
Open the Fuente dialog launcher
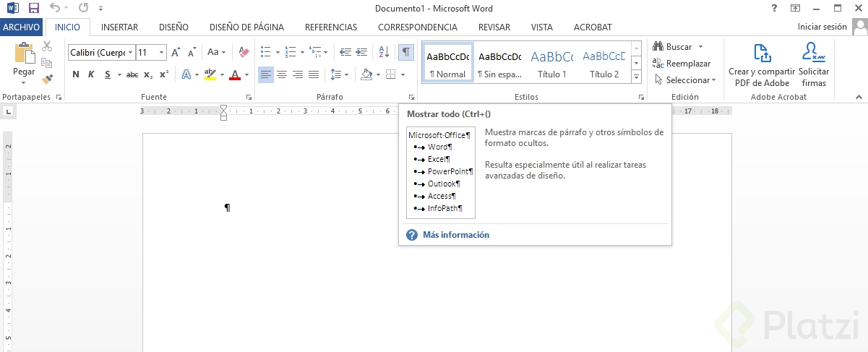pyautogui.click(x=249, y=97)
